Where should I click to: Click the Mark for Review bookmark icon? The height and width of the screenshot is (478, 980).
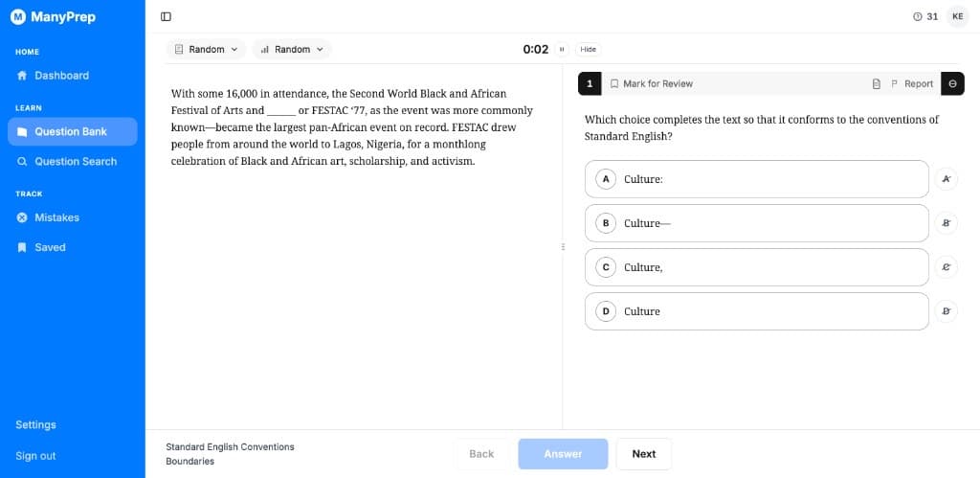(x=614, y=84)
